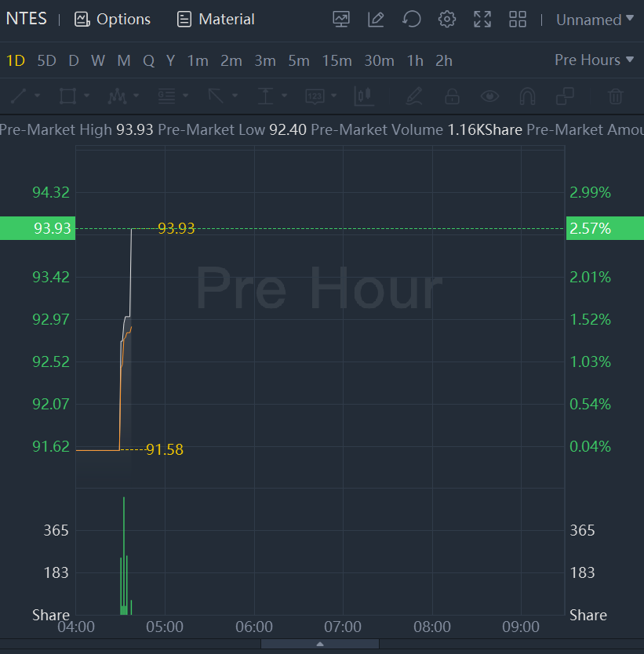Toggle drawings visibility with eye icon
Screen dimensions: 644x654
point(490,96)
